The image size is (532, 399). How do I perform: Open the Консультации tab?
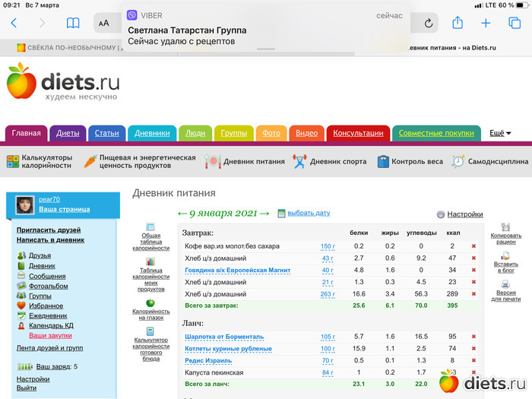point(358,133)
